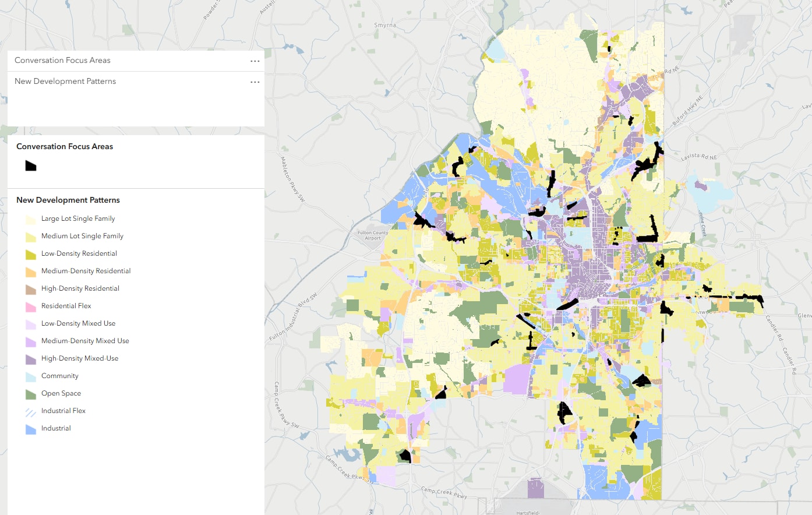Click the High-Density Mixed-Use color swatch
Screen dimensions: 812x515
30,358
